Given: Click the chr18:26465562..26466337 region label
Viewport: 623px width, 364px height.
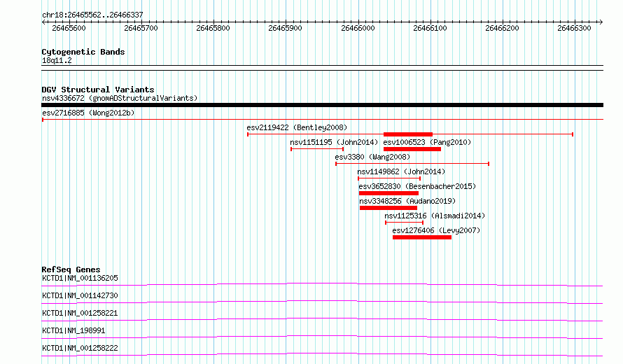Looking at the screenshot, I should (92, 15).
